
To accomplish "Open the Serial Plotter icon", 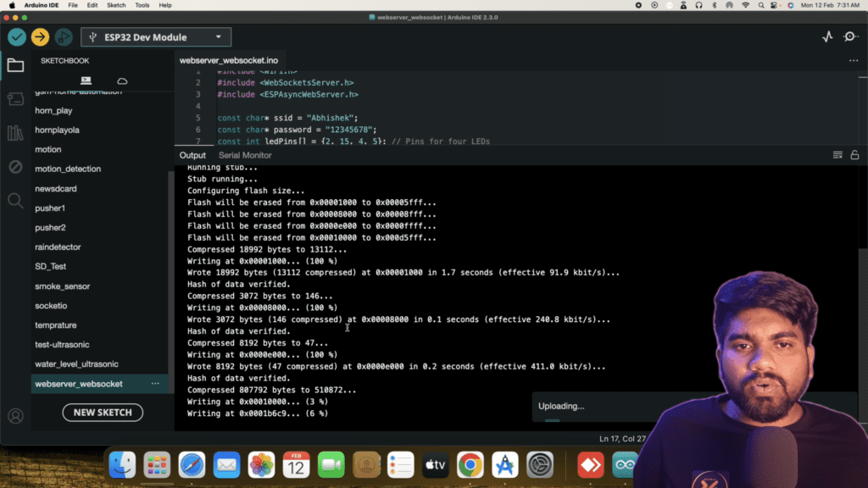I will (x=827, y=36).
